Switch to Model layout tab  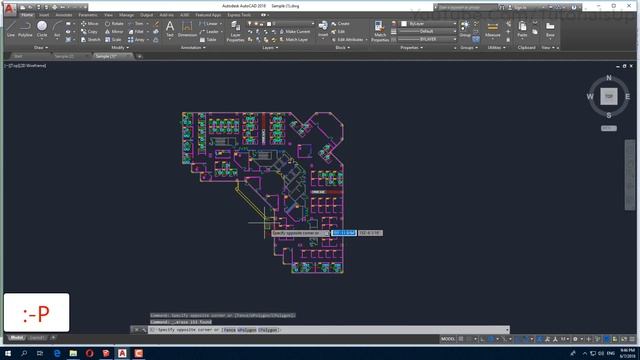click(16, 338)
